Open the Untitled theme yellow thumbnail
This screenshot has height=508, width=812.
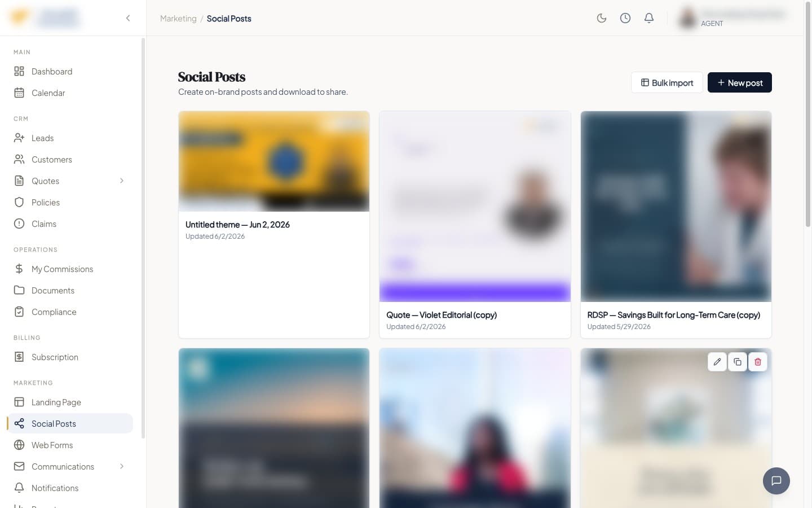274,161
